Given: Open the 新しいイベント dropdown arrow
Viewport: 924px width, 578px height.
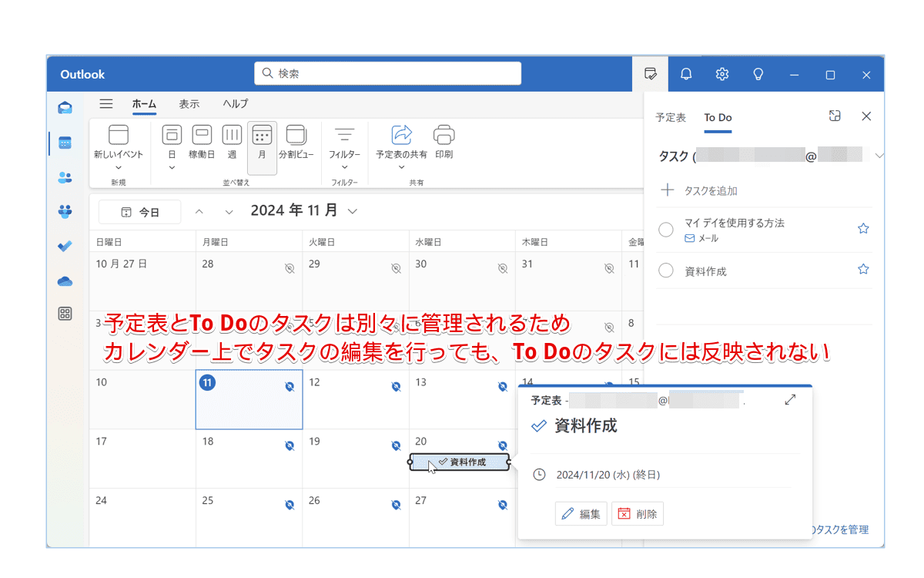Looking at the screenshot, I should pos(119,166).
